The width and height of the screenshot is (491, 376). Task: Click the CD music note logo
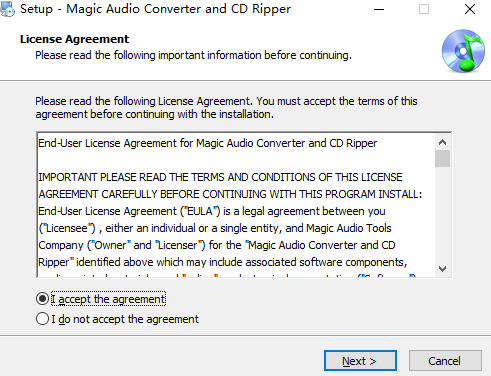(x=463, y=51)
